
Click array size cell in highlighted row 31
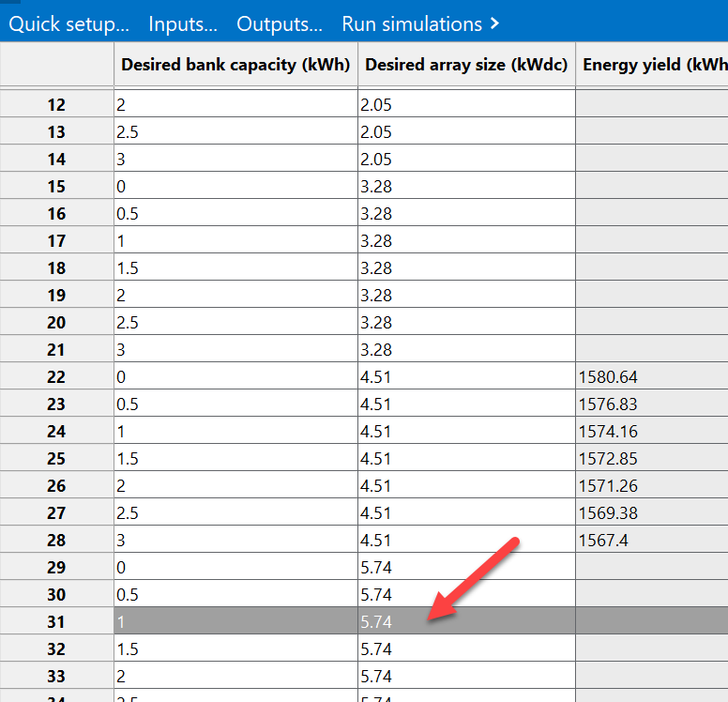pyautogui.click(x=466, y=621)
